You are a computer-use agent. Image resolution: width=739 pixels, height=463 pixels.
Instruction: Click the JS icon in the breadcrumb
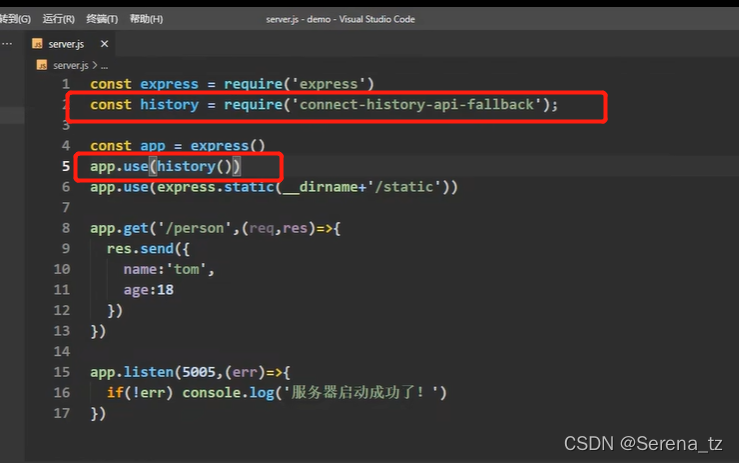[42, 65]
